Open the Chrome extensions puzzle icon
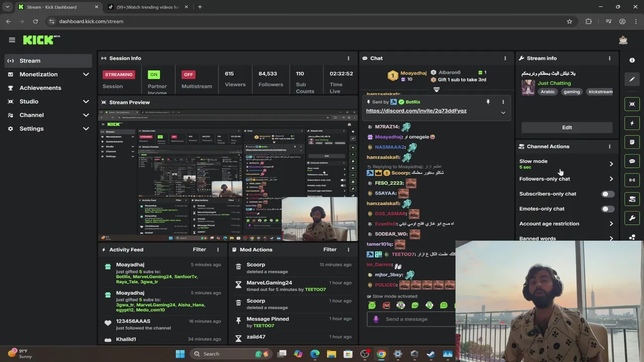 [589, 22]
